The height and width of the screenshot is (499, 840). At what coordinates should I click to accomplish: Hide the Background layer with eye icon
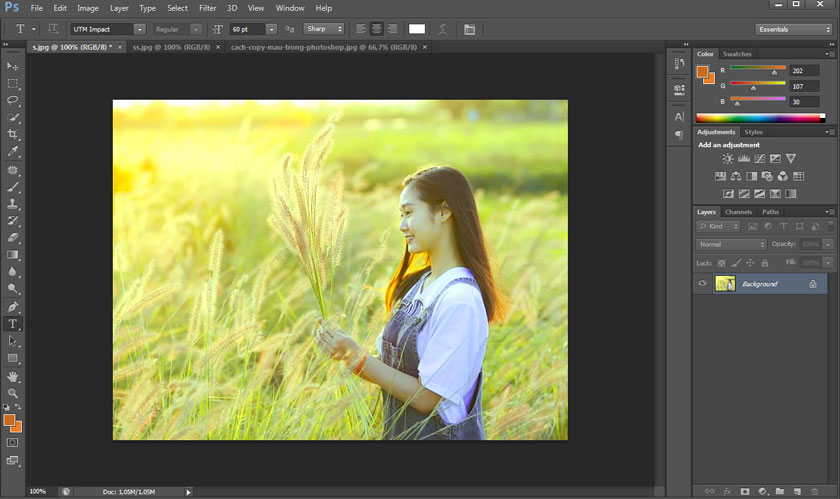[x=702, y=284]
